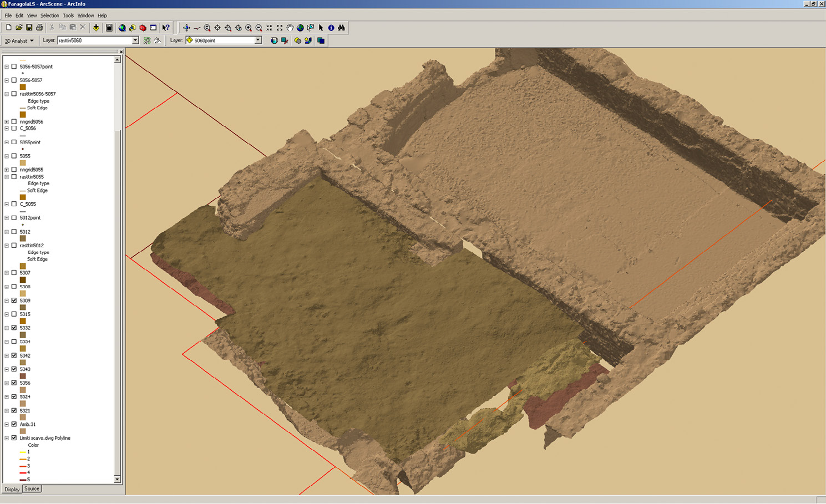Viewport: 826px width, 504px height.
Task: Click the Full Extent globe icon
Action: pyautogui.click(x=300, y=28)
